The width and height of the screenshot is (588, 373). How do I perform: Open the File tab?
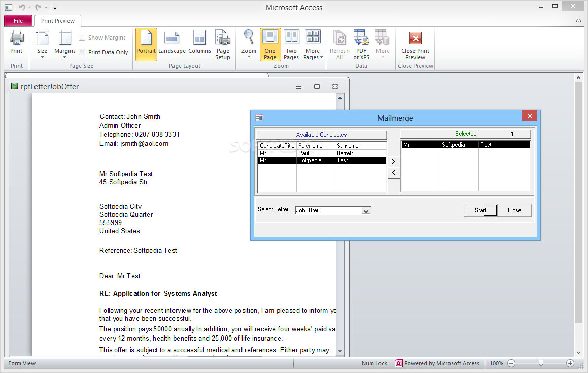[x=18, y=21]
